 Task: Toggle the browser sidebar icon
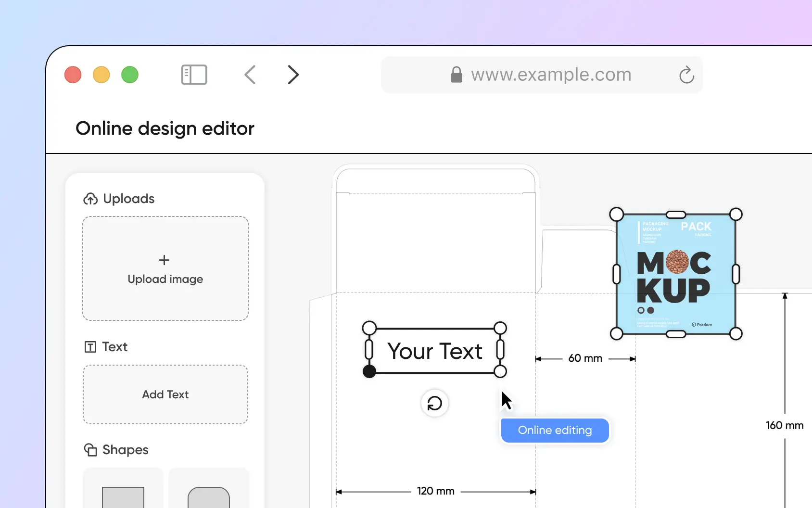(194, 75)
